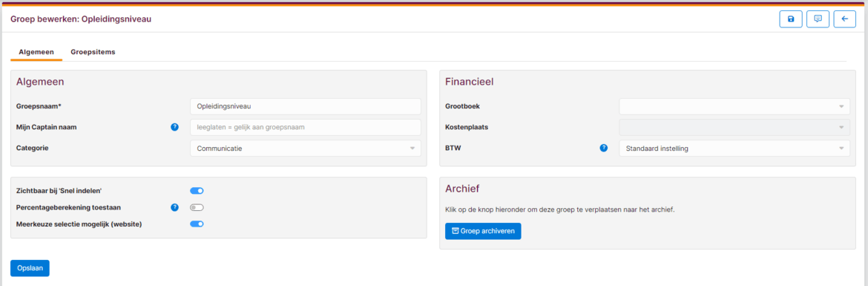The height and width of the screenshot is (286, 868).
Task: Click the Financieel section heading
Action: coord(470,82)
